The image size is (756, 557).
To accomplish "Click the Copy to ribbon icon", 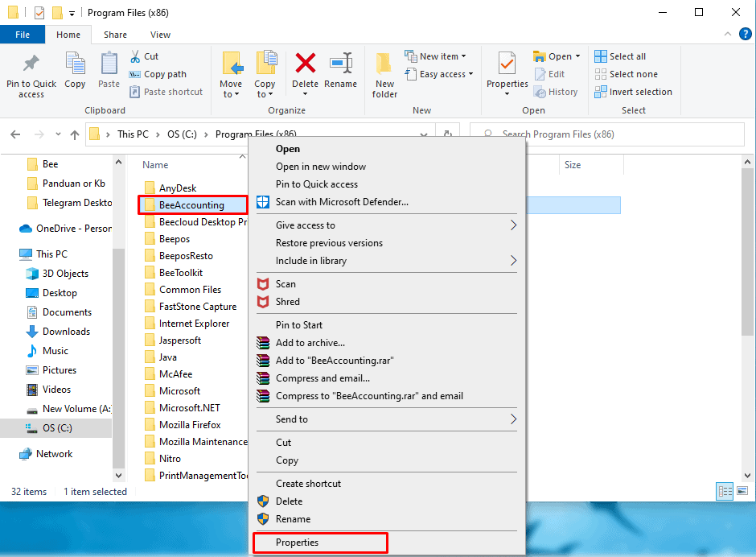I will click(x=266, y=64).
